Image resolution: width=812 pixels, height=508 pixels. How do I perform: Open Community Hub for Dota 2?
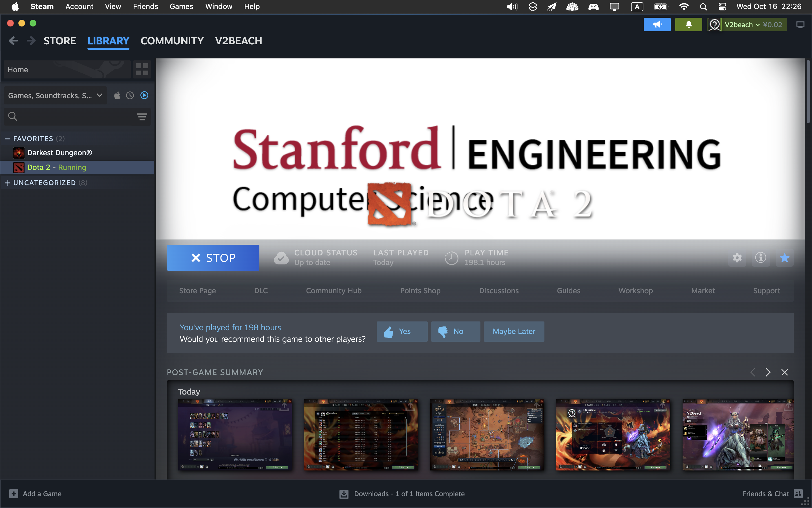tap(334, 291)
